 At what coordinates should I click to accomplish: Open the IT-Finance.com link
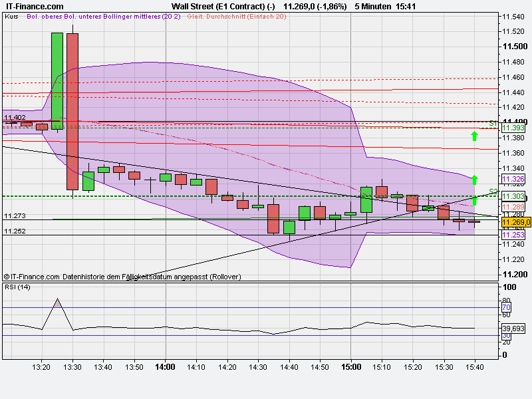(x=34, y=6)
